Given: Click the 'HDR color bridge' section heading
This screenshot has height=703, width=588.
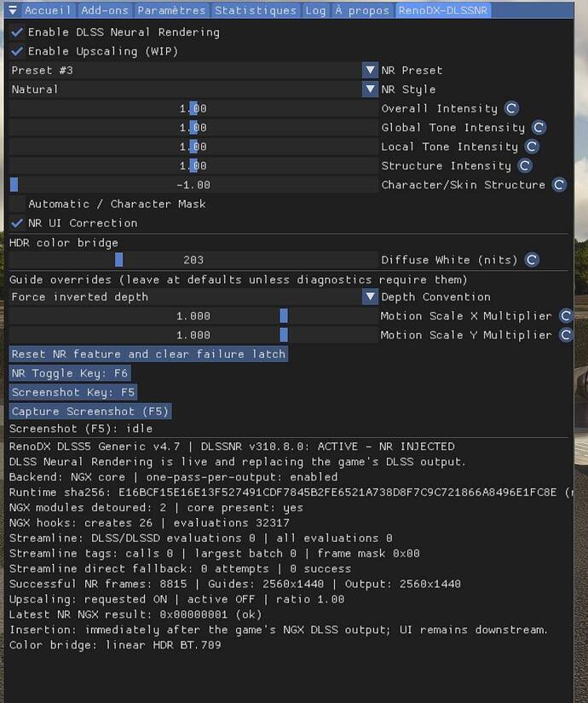Looking at the screenshot, I should [x=64, y=243].
